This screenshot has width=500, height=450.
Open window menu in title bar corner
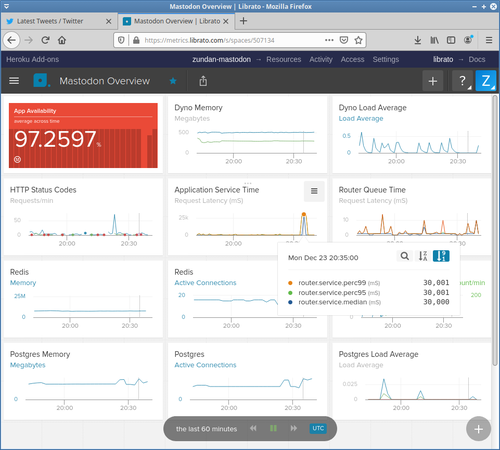(x=6, y=6)
